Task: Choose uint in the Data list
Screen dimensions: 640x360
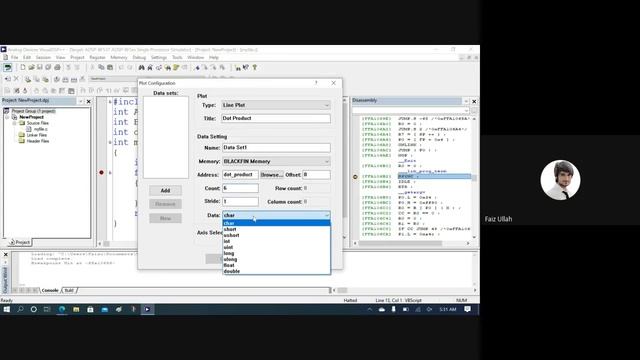Action: [x=276, y=247]
